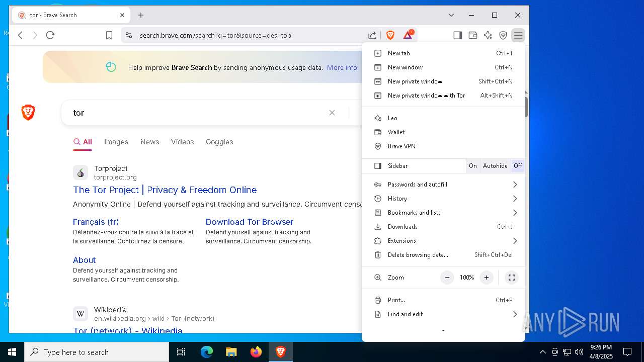
Task: Open site settings icon in address bar
Action: (129, 35)
